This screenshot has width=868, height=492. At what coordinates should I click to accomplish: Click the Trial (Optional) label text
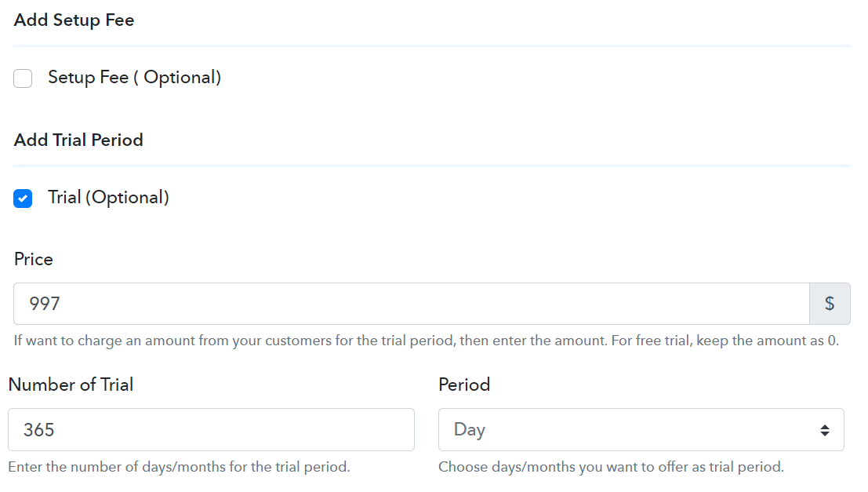(108, 198)
